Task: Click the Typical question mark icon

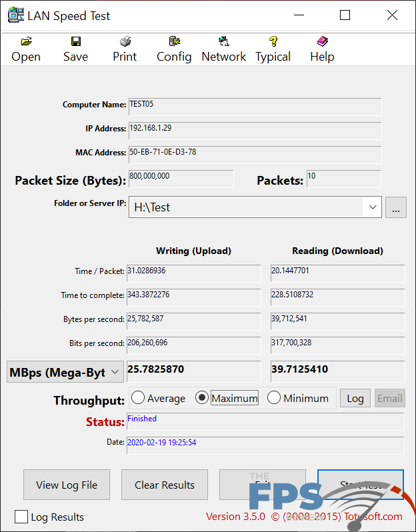Action: 273,41
